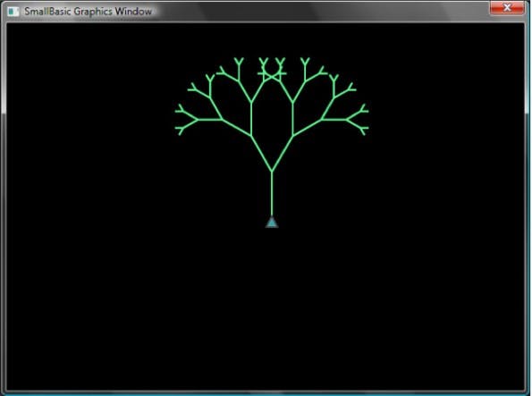
Task: Click the horizontal branch on tree's right side
Action: 334,120
